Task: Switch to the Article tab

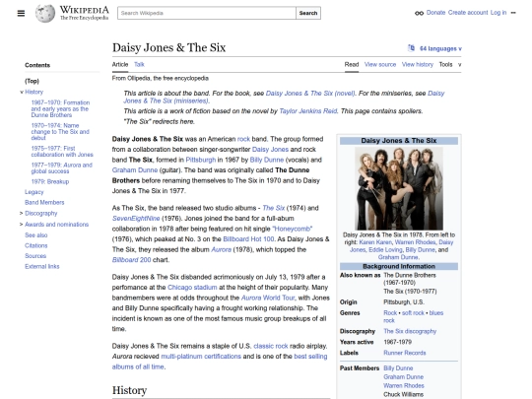Action: pos(120,64)
